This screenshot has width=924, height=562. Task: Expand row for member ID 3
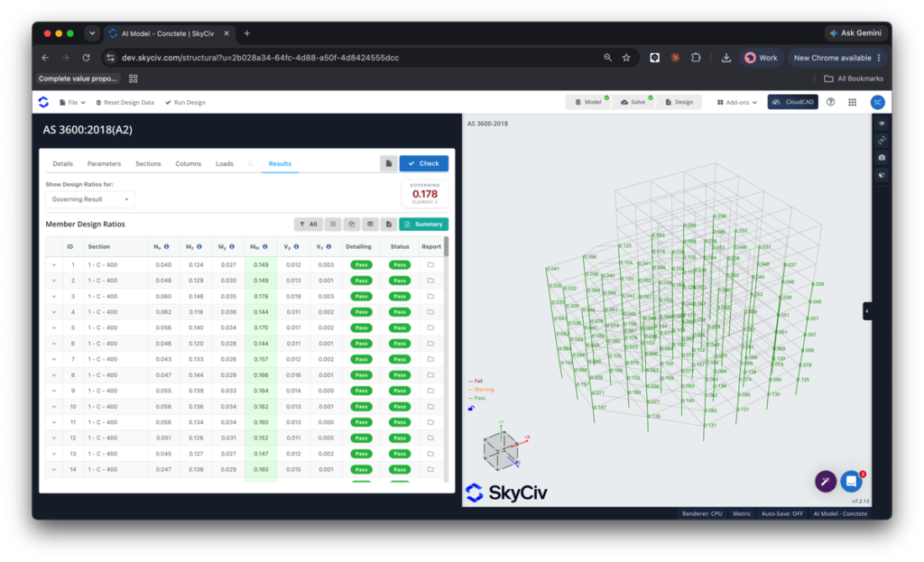click(x=54, y=296)
